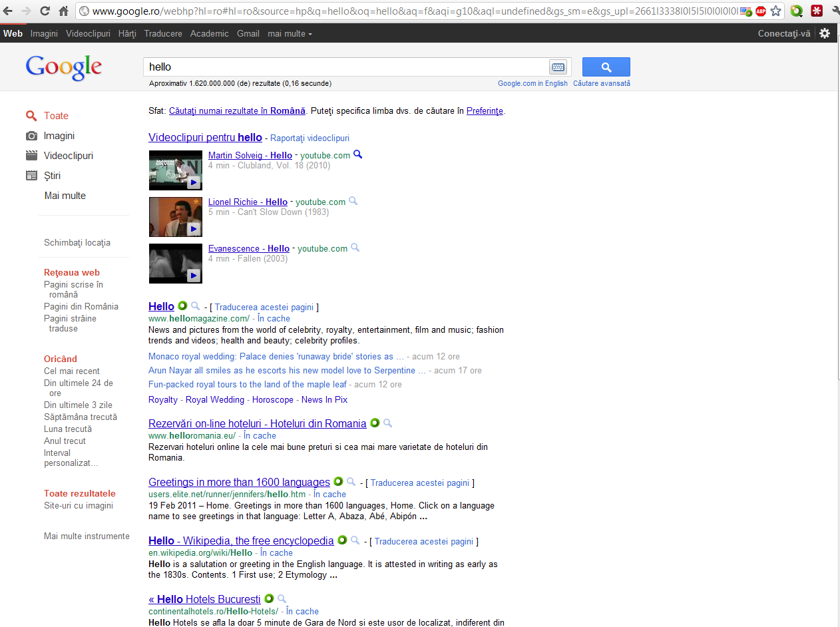The height and width of the screenshot is (627, 840).
Task: Filter by 'Interval personalizat...'
Action: tap(71, 458)
